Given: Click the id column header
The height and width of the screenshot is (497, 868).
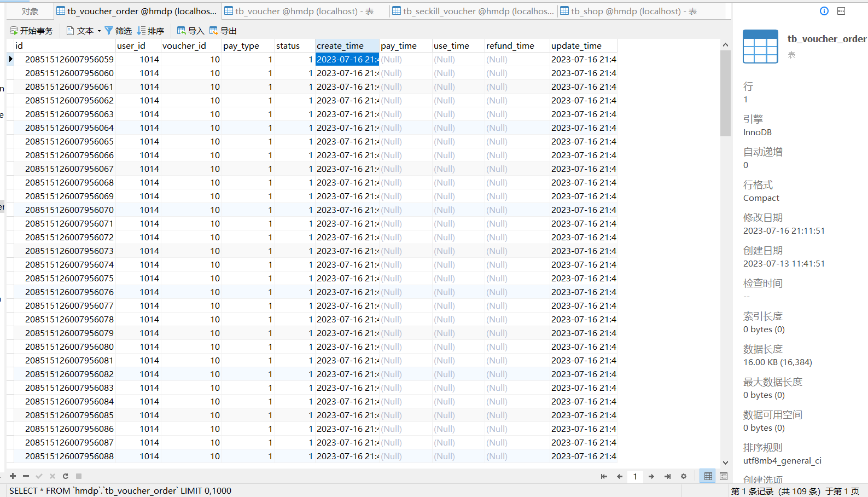Looking at the screenshot, I should 65,45.
